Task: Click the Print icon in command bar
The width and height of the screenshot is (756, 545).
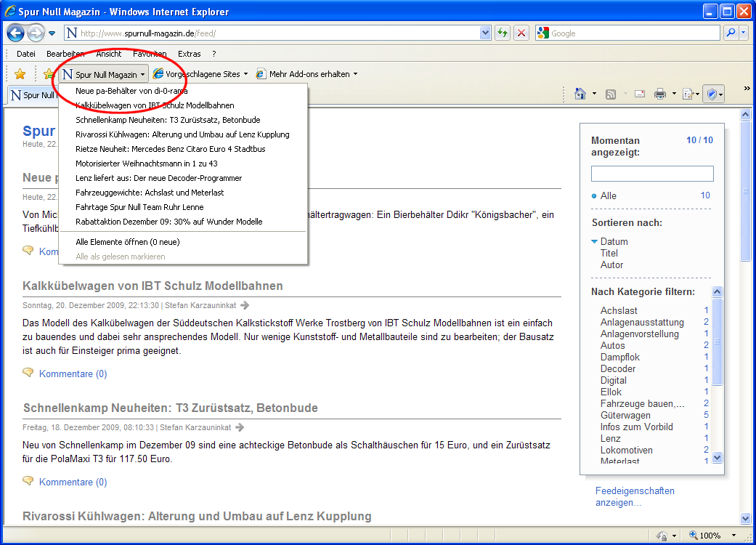Action: point(659,94)
